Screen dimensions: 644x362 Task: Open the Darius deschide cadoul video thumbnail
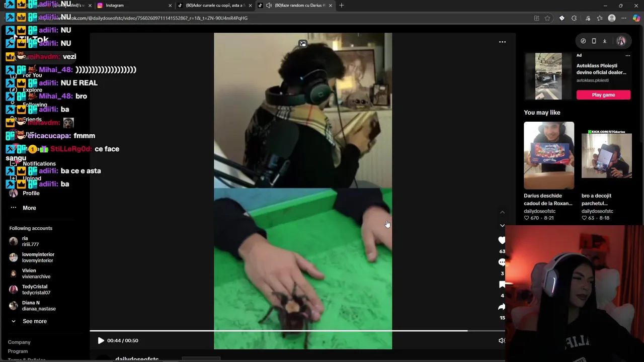point(548,155)
